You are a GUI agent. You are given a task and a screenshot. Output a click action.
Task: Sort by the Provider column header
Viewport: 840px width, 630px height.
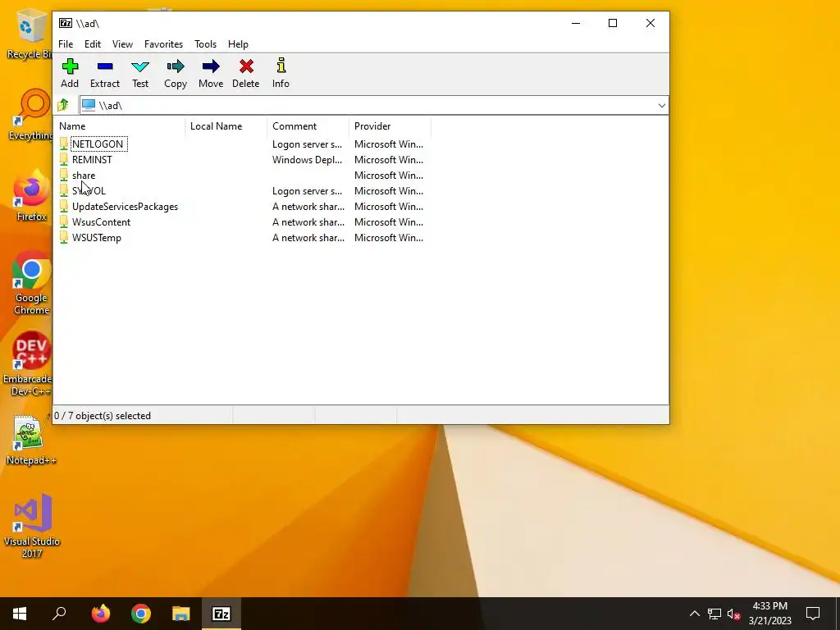390,126
